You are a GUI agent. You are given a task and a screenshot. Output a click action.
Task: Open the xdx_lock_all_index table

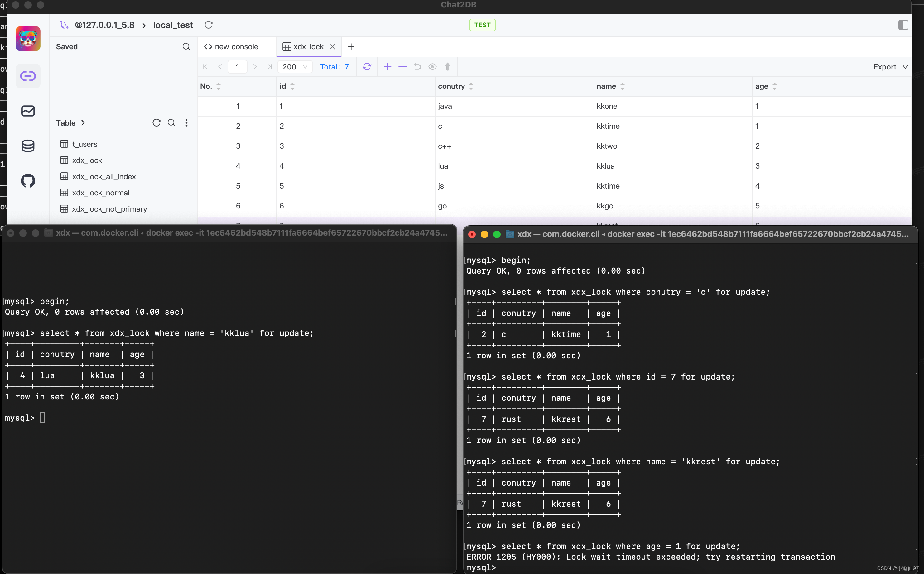pyautogui.click(x=104, y=176)
